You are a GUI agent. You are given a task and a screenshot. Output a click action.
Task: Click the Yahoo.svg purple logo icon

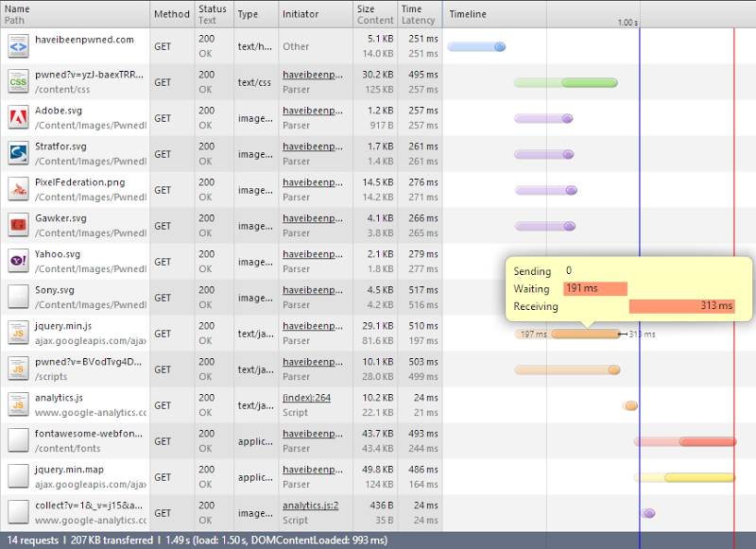(16, 261)
